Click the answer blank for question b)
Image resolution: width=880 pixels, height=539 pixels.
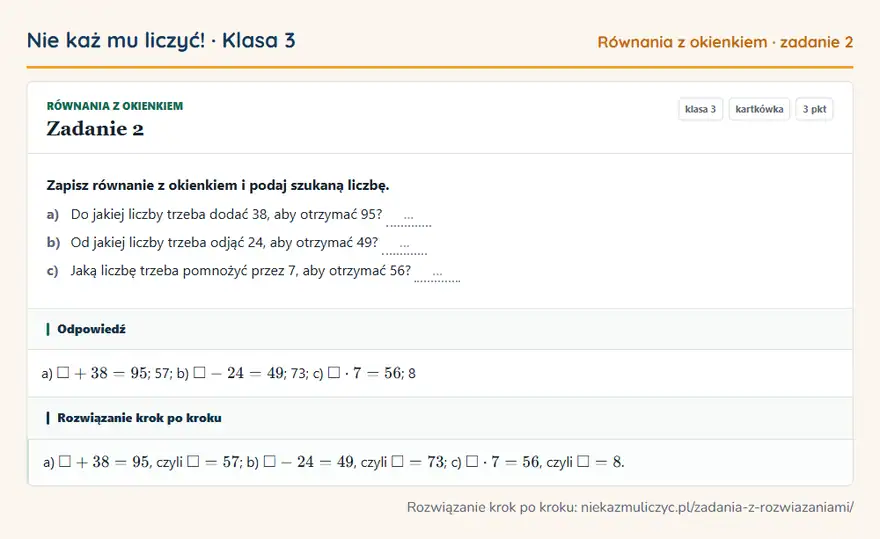pos(404,245)
